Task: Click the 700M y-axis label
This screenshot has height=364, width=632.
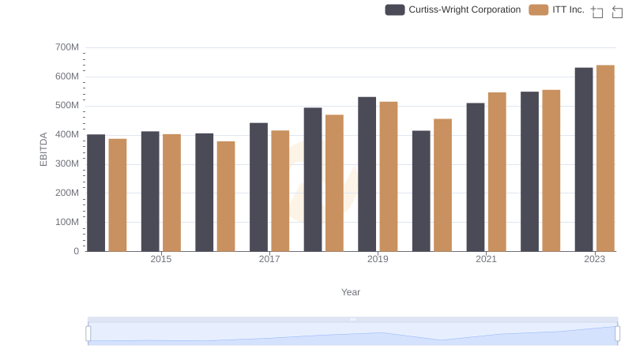Action: (67, 47)
